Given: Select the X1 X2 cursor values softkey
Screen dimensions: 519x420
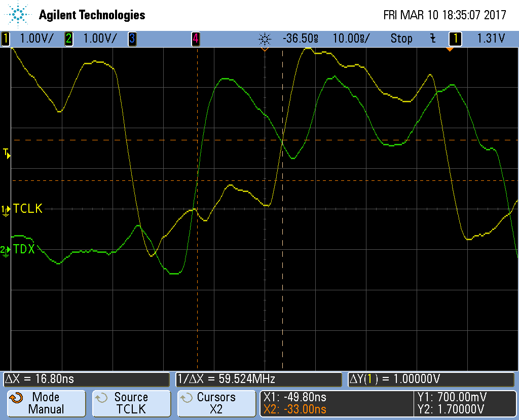Looking at the screenshot, I should tap(336, 403).
